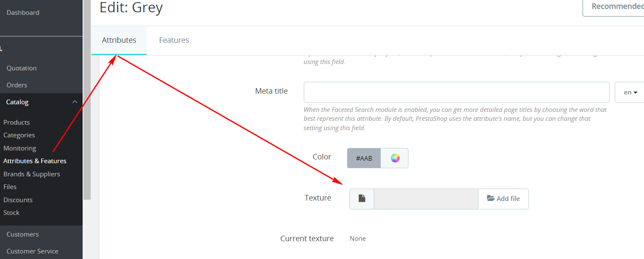The height and width of the screenshot is (259, 644).
Task: Open Categories in the Catalog menu
Action: pos(19,135)
